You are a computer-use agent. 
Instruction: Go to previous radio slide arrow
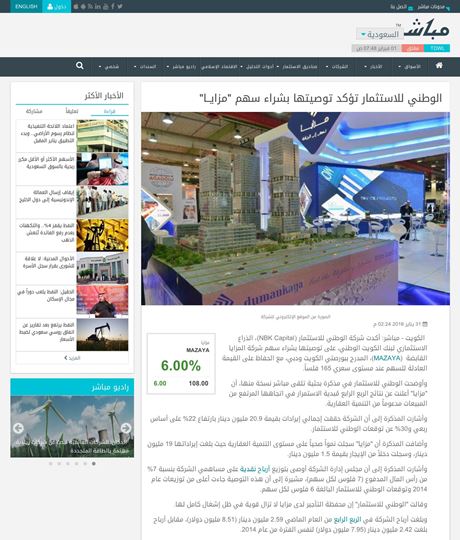18,428
